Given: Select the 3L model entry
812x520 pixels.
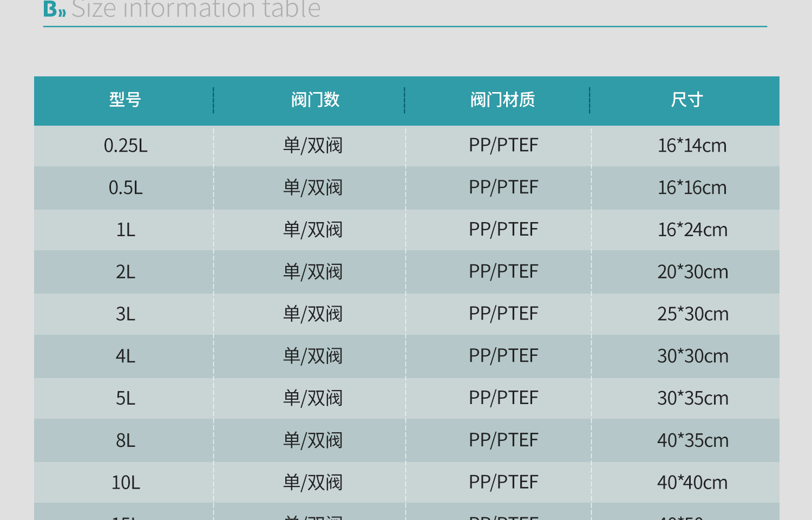Looking at the screenshot, I should 126,314.
